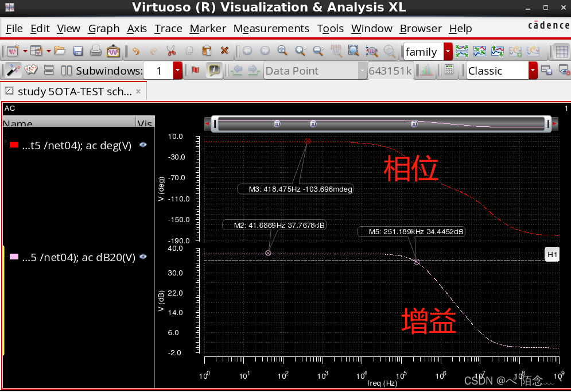
Task: Expand the family plotting mode dropdown
Action: point(448,52)
